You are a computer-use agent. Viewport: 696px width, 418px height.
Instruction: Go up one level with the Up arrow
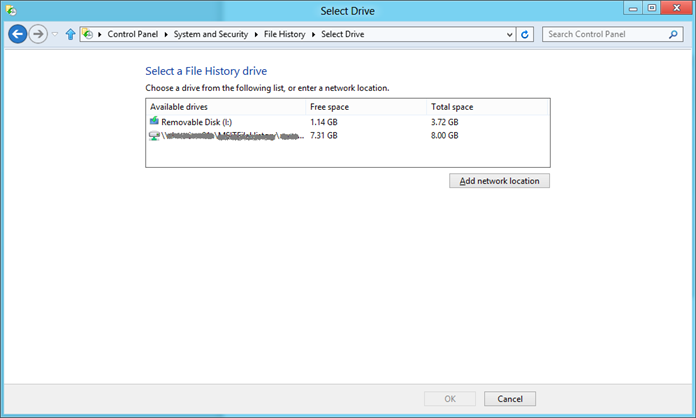[70, 34]
